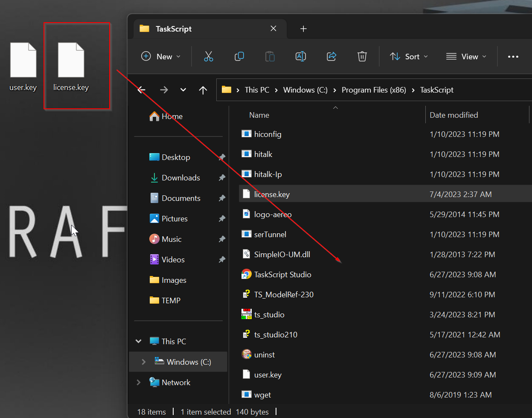
Task: Click chevron after This PC in breadcrumb
Action: tap(276, 90)
